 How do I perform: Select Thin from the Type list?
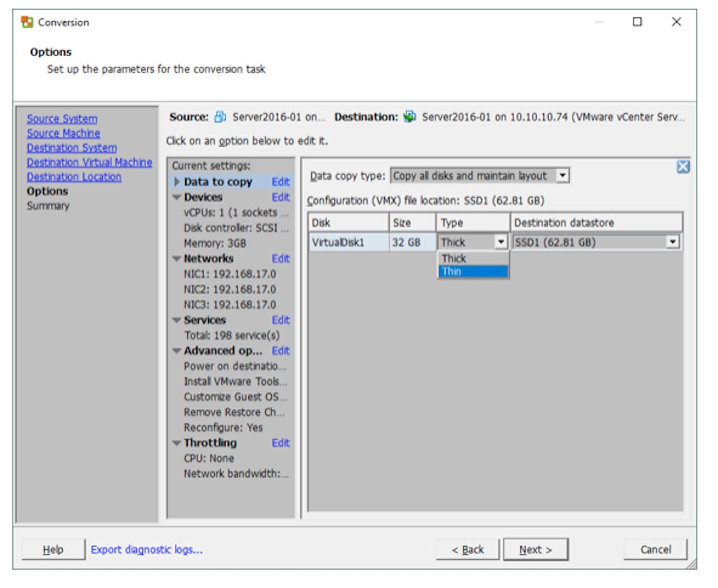pos(473,272)
